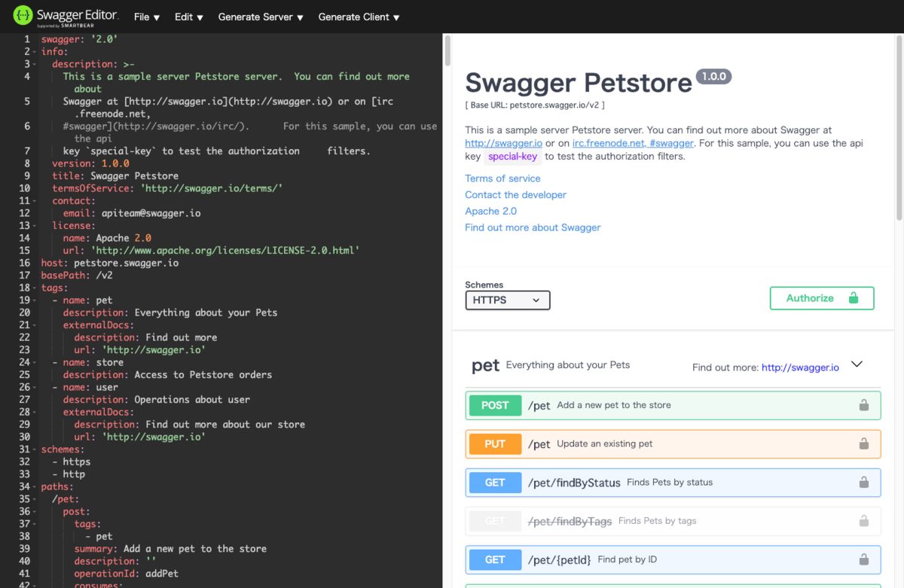Click the Swagger Editor logo icon
Image resolution: width=904 pixels, height=588 pixels.
coord(23,15)
